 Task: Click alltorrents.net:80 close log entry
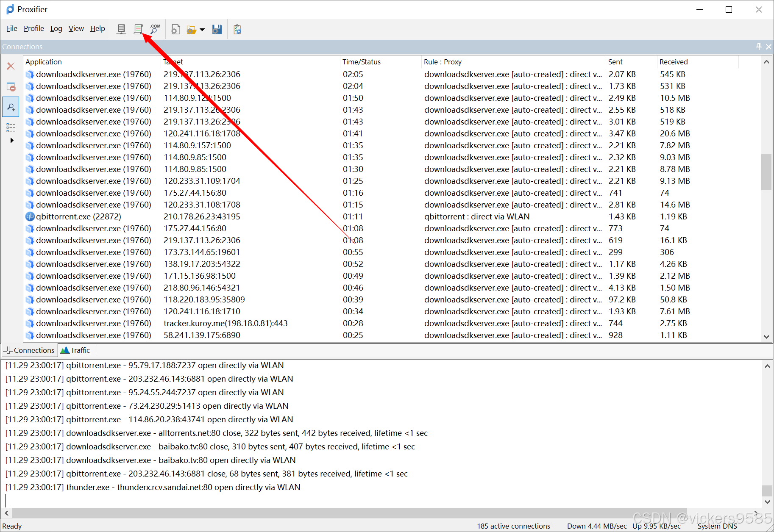(x=216, y=433)
